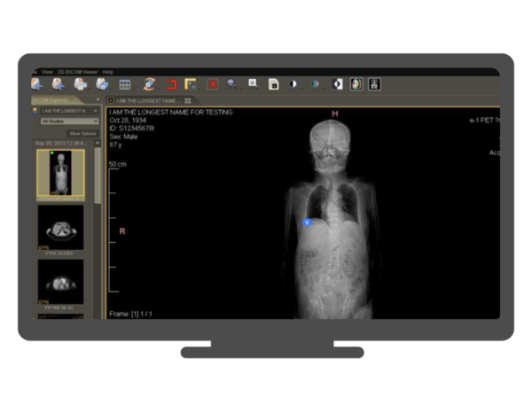Click the 'Sep 30, 2013' study date header
Image resolution: width=532 pixels, height=399 pixels.
60,144
